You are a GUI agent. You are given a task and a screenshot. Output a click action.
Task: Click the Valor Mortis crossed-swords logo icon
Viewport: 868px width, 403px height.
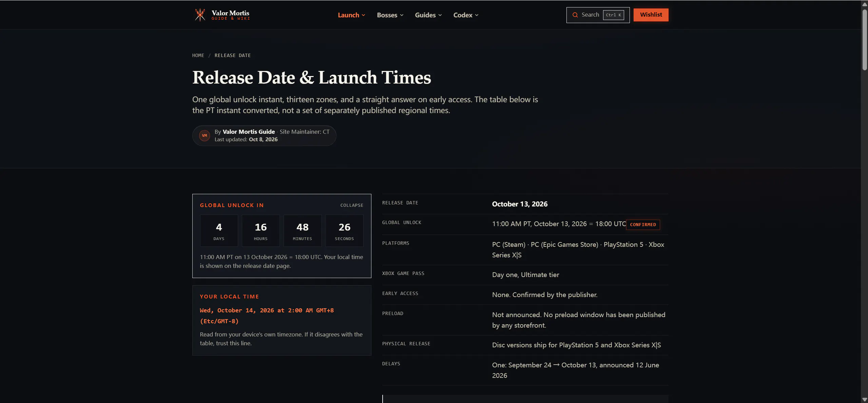200,15
